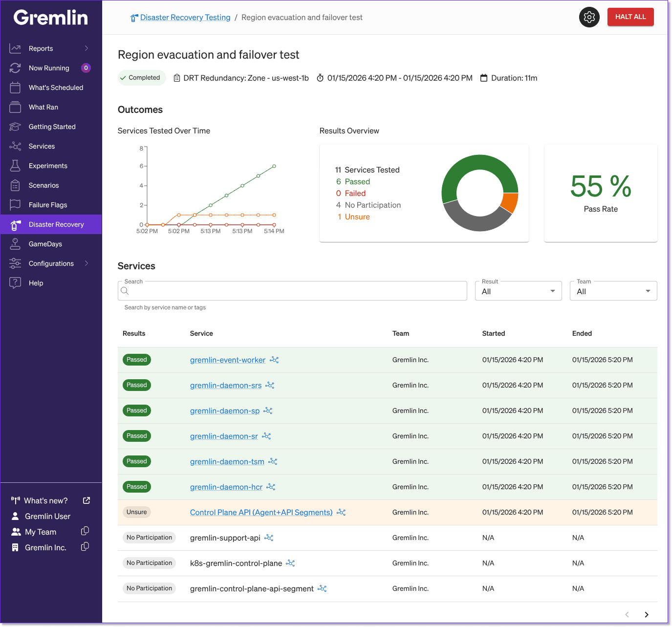Image resolution: width=672 pixels, height=627 pixels.
Task: Open What's Scheduled page
Action: click(56, 87)
